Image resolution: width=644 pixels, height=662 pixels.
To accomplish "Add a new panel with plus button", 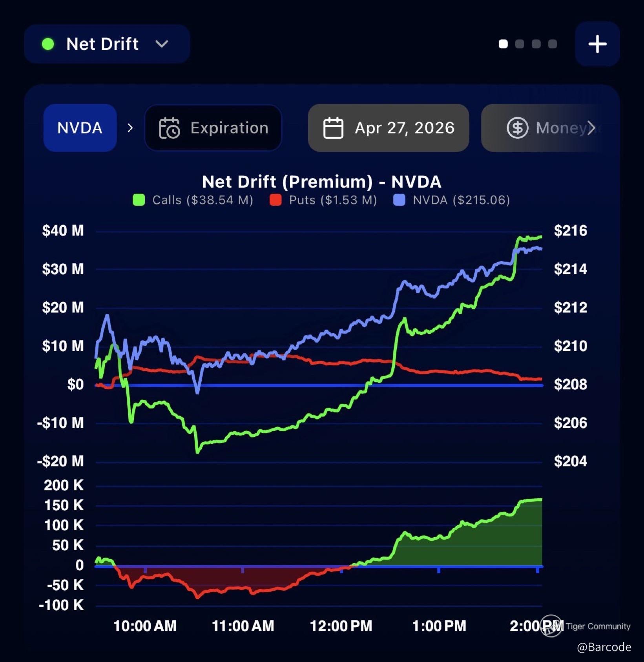I will (597, 44).
